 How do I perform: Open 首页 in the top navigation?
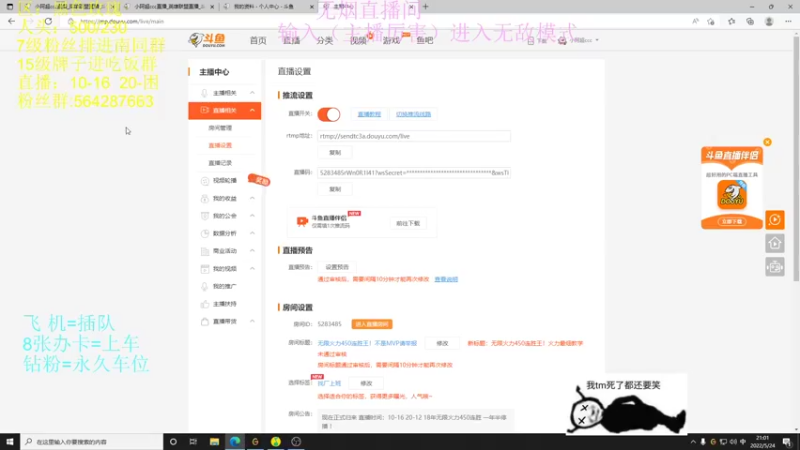pos(258,40)
